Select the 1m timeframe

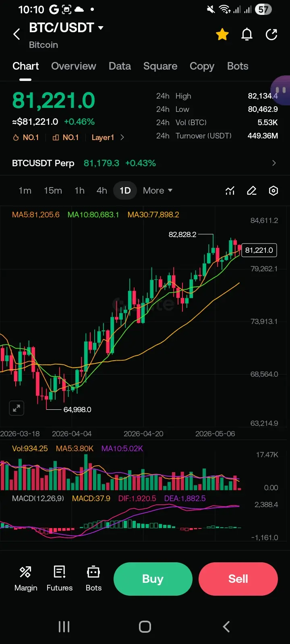[x=25, y=190]
